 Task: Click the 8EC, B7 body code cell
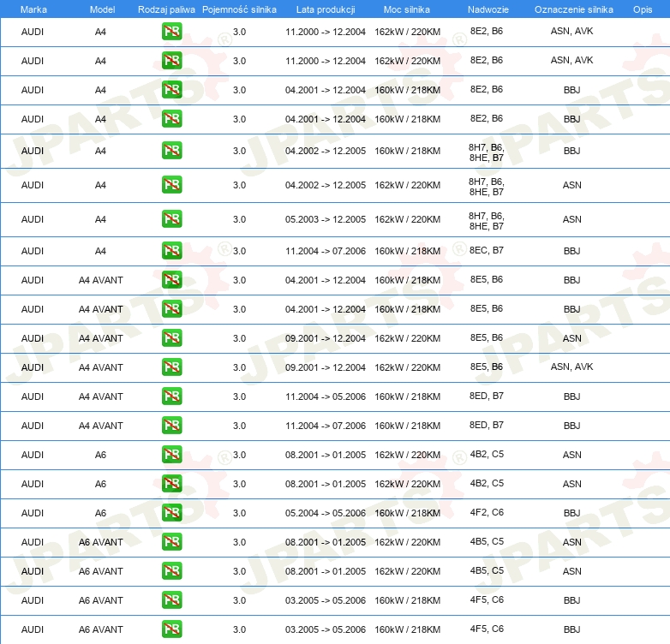click(486, 251)
